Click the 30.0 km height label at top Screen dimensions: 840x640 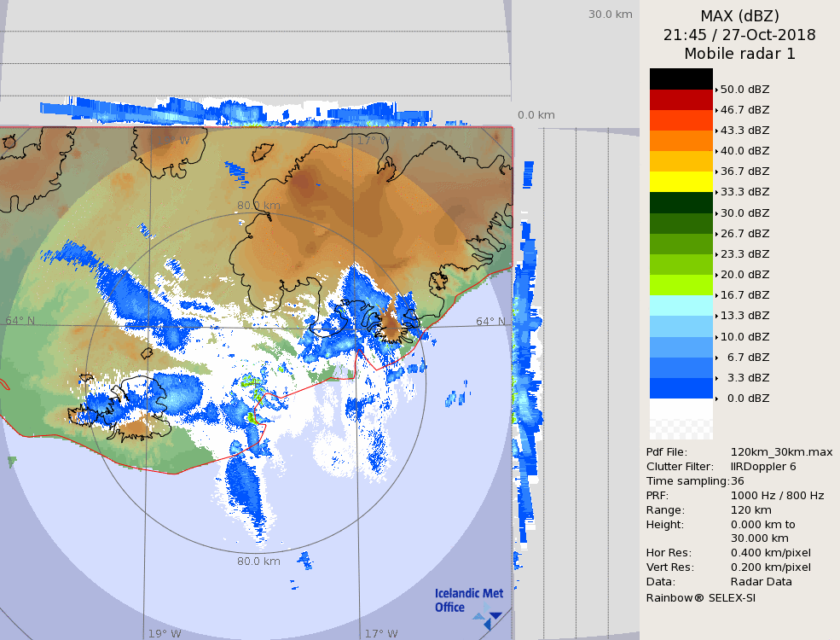click(610, 15)
